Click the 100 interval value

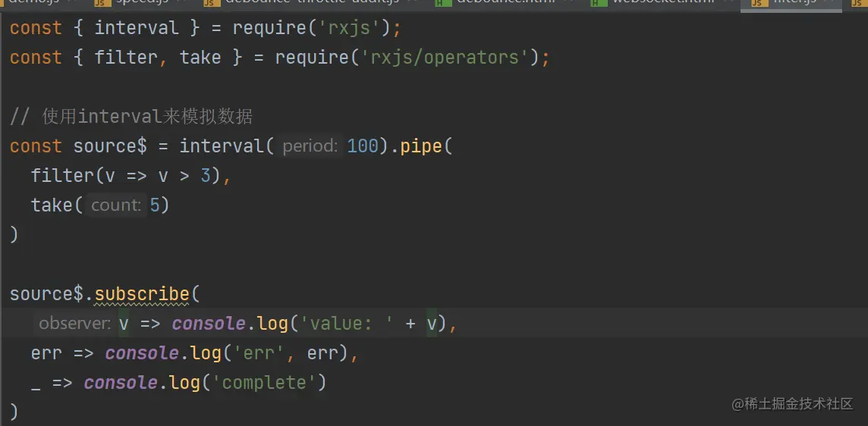pos(363,146)
